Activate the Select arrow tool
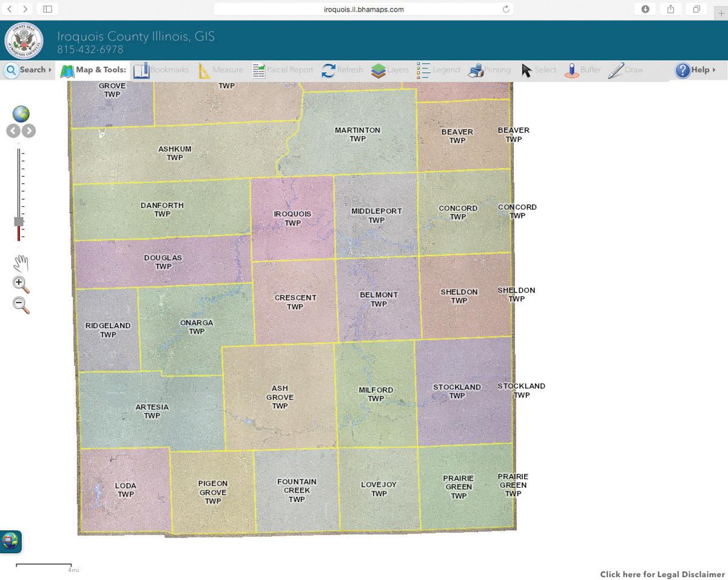Viewport: 728px width, 580px height. [538, 70]
